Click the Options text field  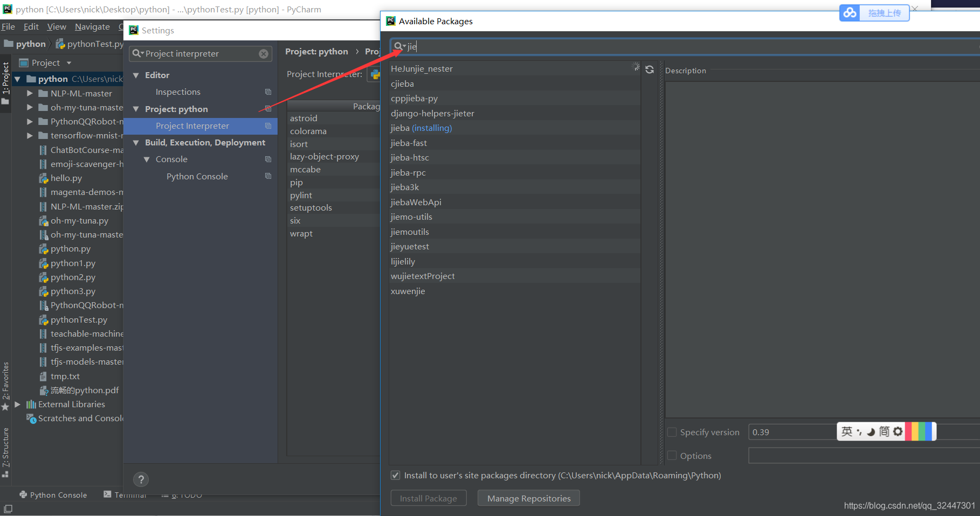(864, 456)
